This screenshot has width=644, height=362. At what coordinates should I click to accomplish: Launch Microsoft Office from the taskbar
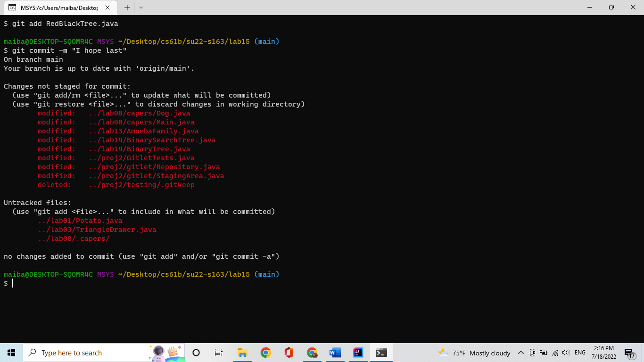[x=289, y=353]
